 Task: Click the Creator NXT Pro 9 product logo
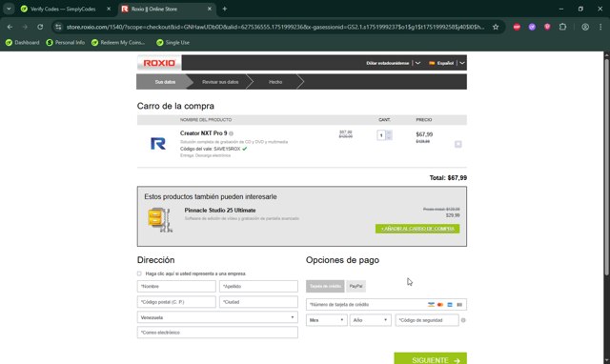(158, 144)
